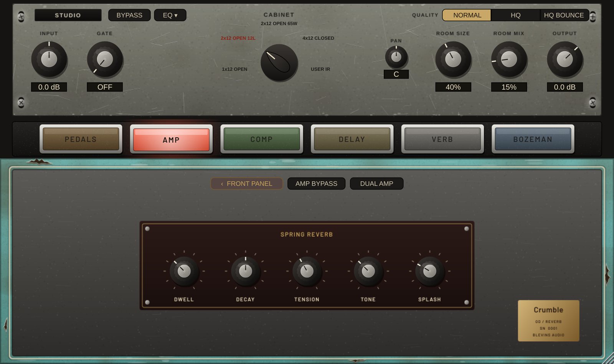The image size is (614, 364).
Task: Click the Pan C value field
Action: 396,74
